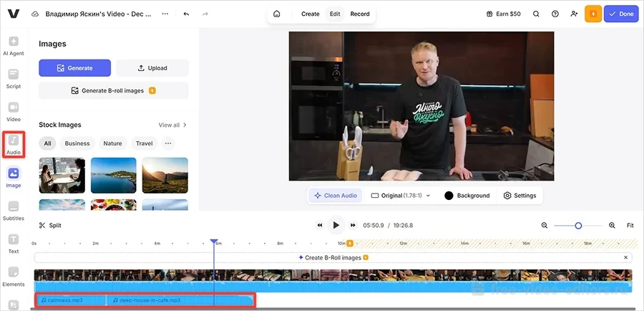This screenshot has height=311, width=644.
Task: Select the people at table stock image
Action: tap(62, 176)
